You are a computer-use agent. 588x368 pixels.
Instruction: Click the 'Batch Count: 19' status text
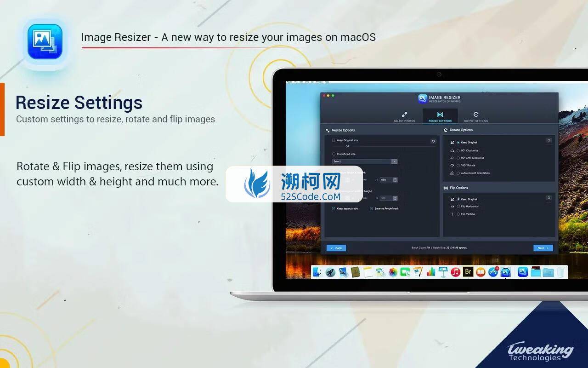(x=421, y=248)
